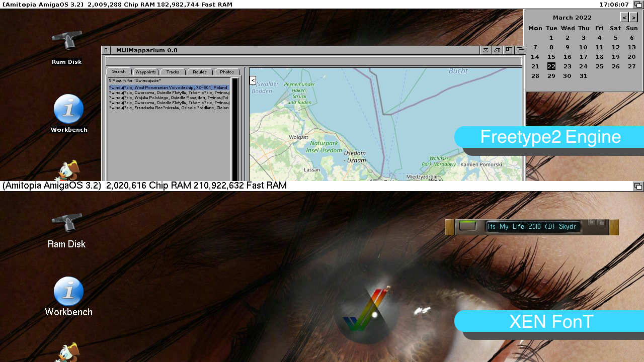Click the MUIMapparium iconify gadget in the title bar
Image resolution: width=644 pixels, height=362 pixels.
click(486, 50)
